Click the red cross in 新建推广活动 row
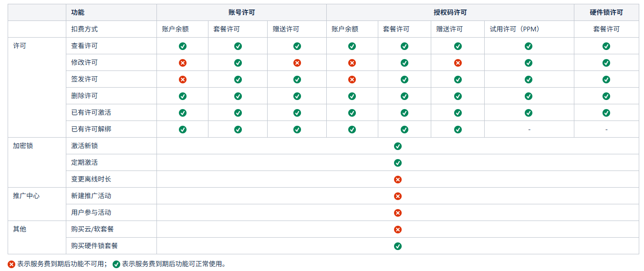This screenshot has width=644, height=271. 398,196
